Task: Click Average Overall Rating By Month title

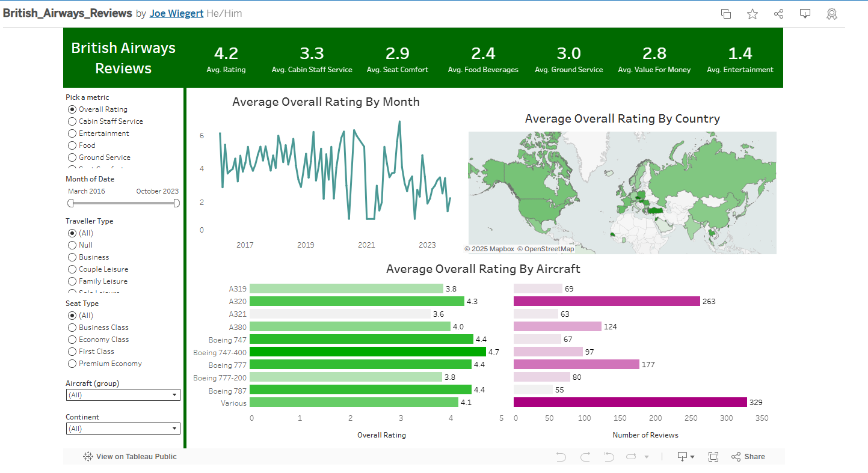Action: (x=326, y=102)
